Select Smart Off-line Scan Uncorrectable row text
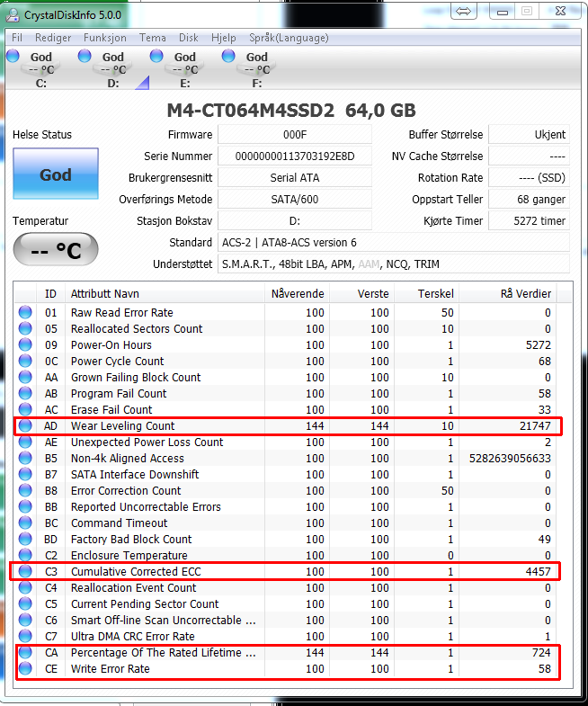 pyautogui.click(x=164, y=621)
